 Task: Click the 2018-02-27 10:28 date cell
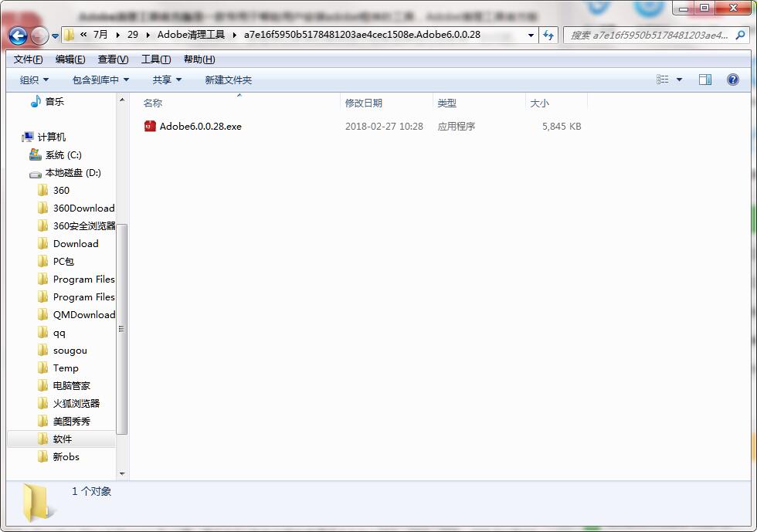(x=385, y=127)
